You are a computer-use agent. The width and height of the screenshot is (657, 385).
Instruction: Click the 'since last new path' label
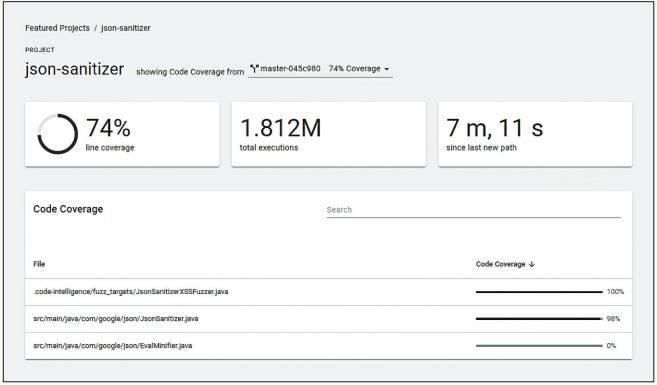pyautogui.click(x=481, y=147)
